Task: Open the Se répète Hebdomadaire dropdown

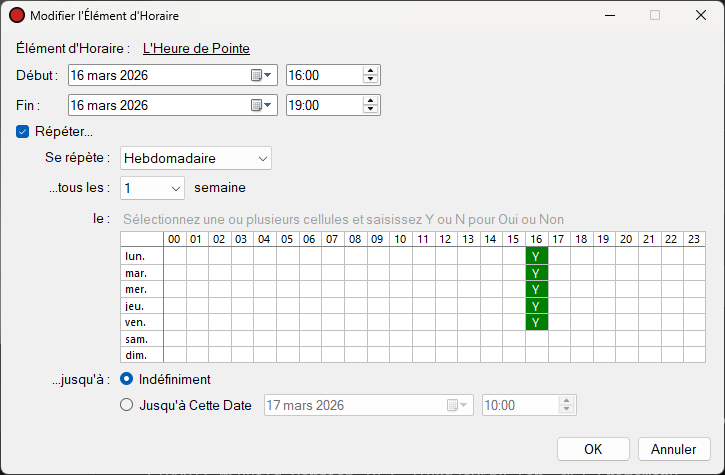Action: pos(196,158)
